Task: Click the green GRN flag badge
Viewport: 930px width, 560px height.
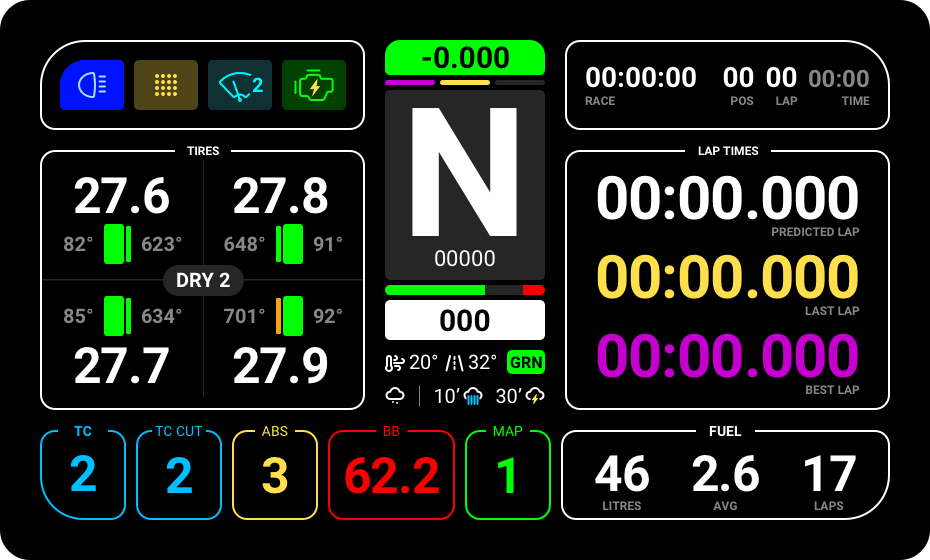Action: pyautogui.click(x=526, y=362)
